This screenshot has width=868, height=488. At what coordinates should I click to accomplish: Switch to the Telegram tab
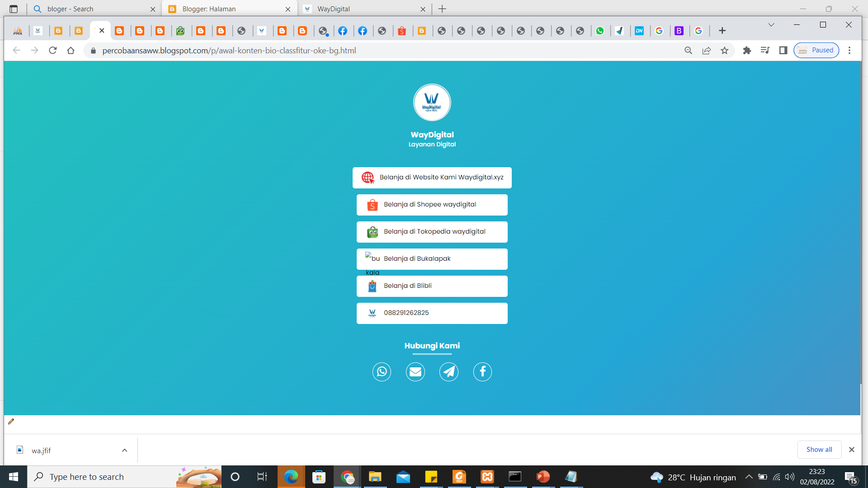(x=620, y=31)
